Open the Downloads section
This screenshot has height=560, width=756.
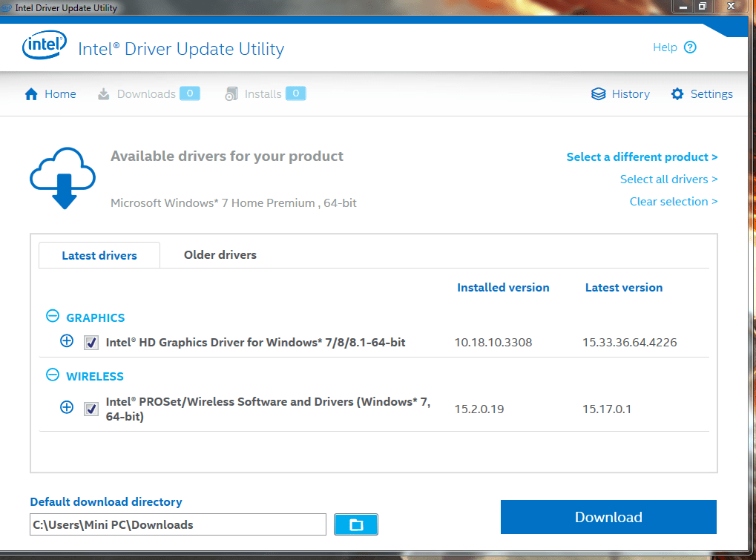click(x=148, y=94)
